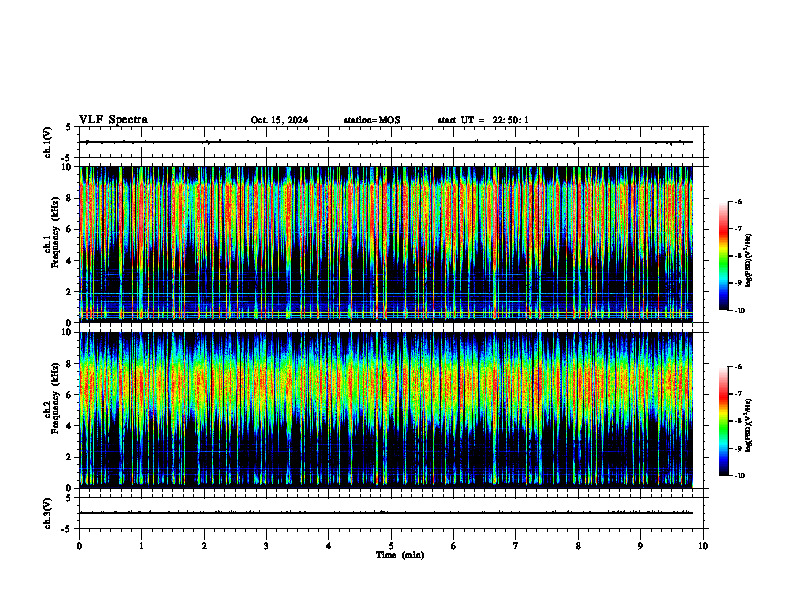Click the "ch.3(V)" waveform axis label
This screenshot has height=612, width=792.
point(48,513)
